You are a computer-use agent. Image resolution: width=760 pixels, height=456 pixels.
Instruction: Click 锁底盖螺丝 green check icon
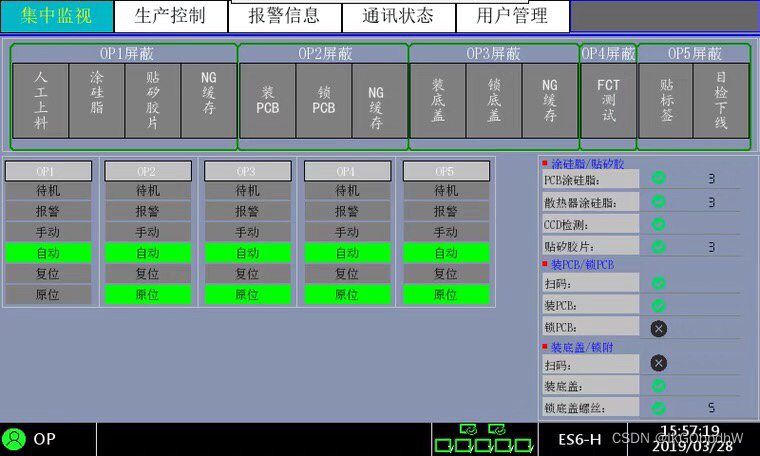pos(658,408)
